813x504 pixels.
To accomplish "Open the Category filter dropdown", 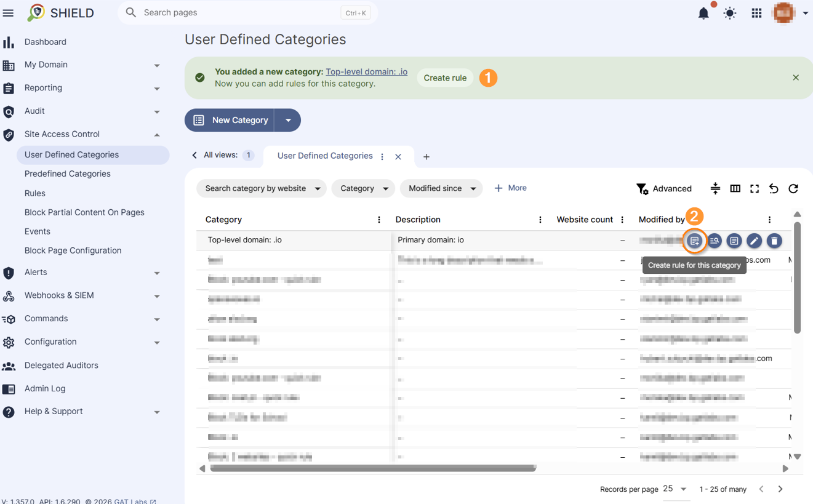I will [x=363, y=188].
